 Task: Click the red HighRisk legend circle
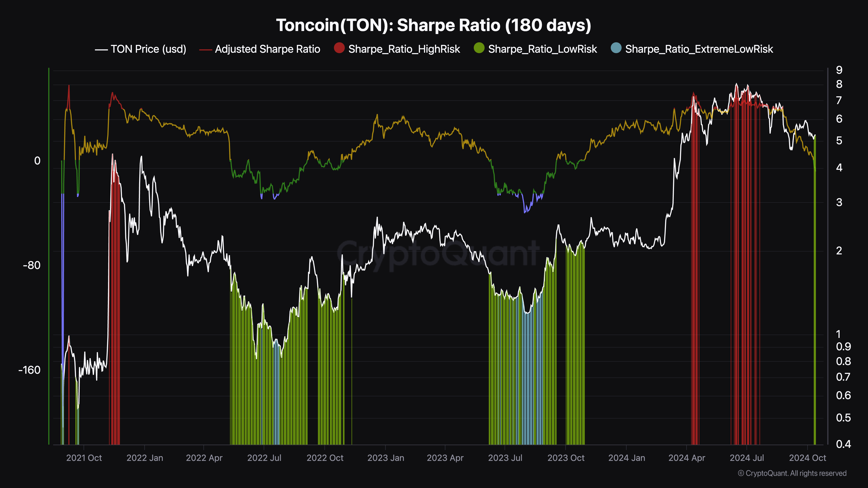point(339,48)
